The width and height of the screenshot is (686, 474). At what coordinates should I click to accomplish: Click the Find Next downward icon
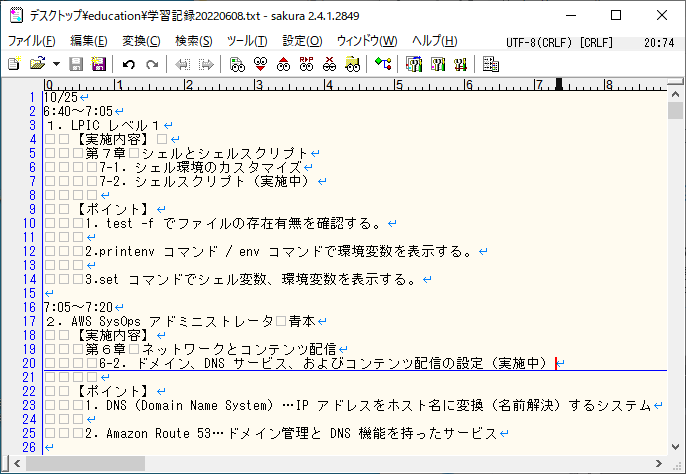point(261,64)
